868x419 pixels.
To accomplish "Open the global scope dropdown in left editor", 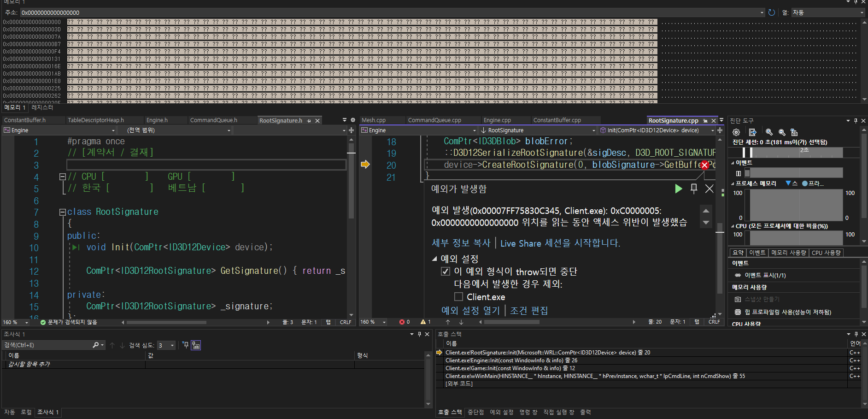I will point(229,130).
